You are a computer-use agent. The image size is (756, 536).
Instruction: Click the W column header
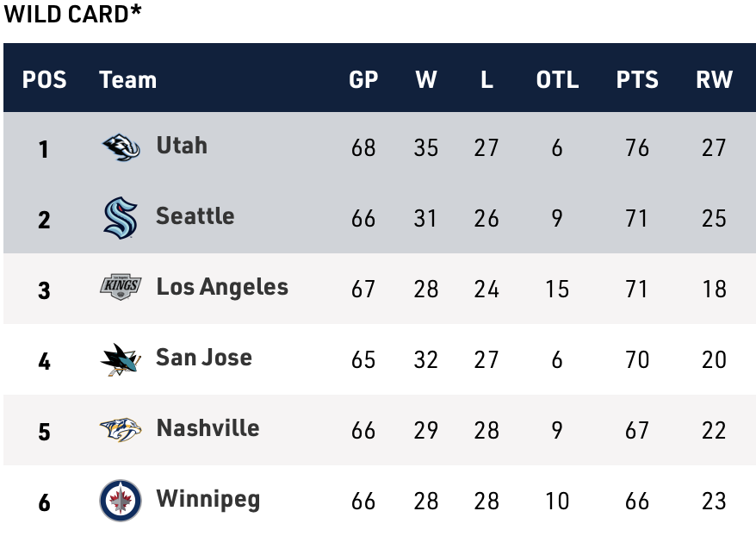coord(425,80)
